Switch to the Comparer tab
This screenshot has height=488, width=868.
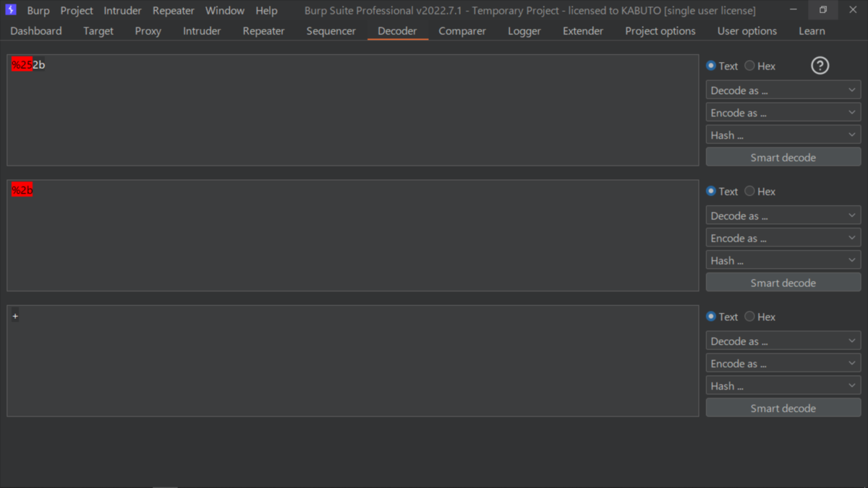[462, 31]
